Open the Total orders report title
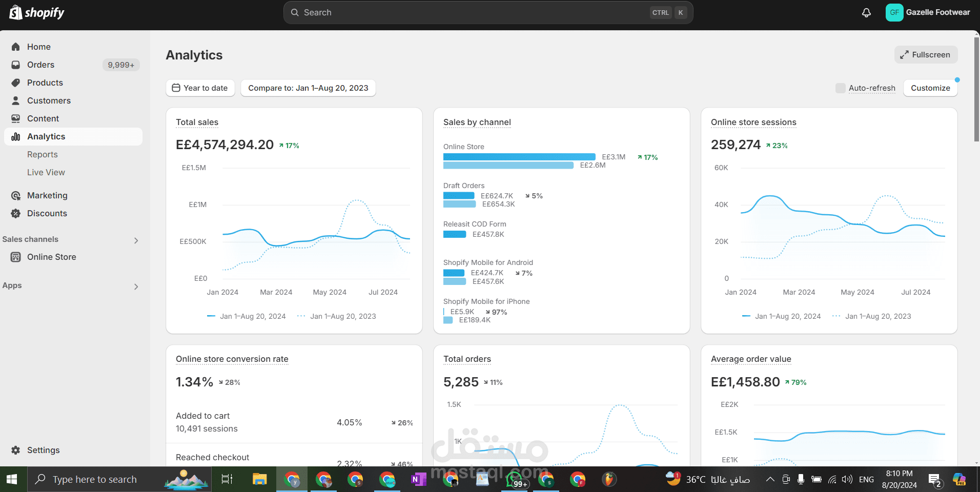 (467, 359)
